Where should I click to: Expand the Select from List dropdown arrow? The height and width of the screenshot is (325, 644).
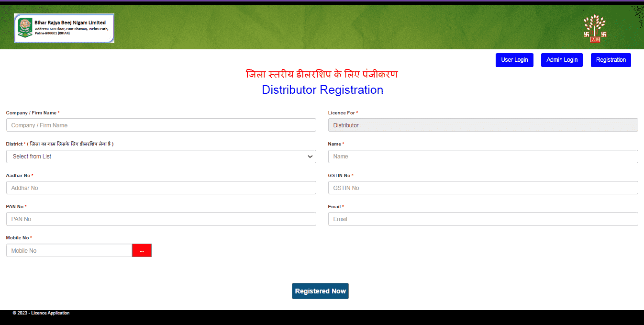click(310, 156)
